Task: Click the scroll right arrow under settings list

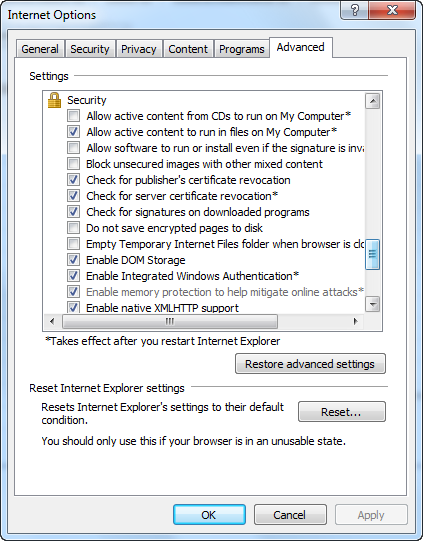Action: [355, 322]
